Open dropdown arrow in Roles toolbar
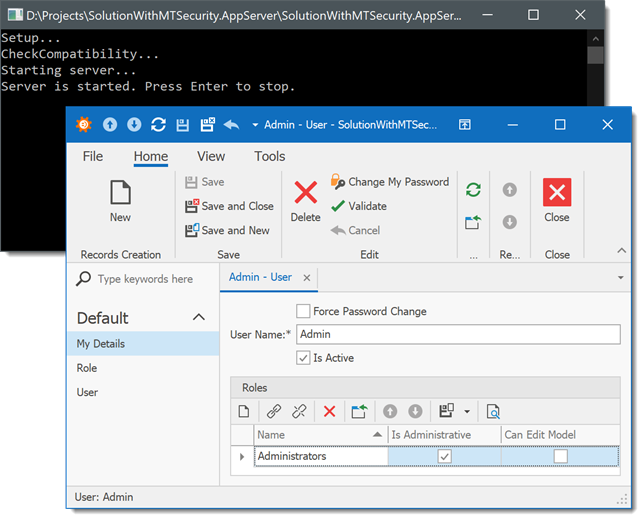 point(467,411)
